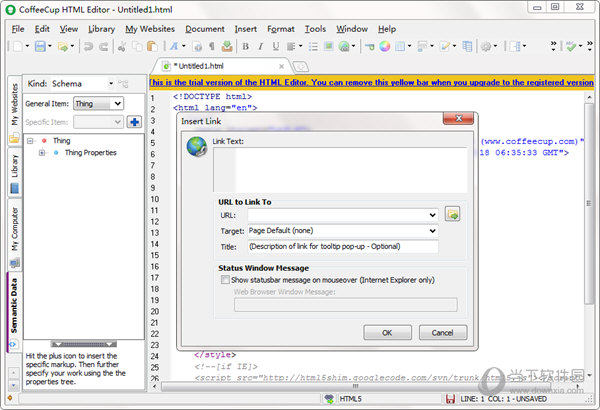Close the Untitled1.html tab
Image resolution: width=600 pixels, height=410 pixels.
click(281, 66)
